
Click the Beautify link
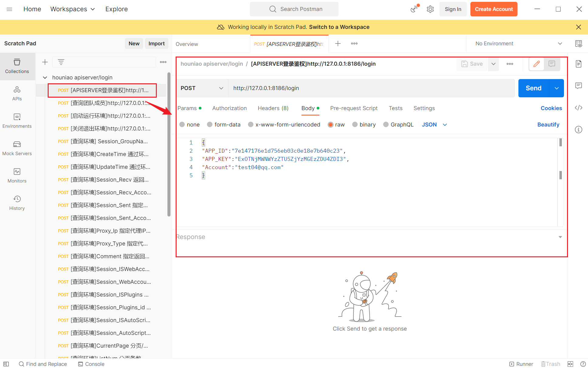(548, 125)
